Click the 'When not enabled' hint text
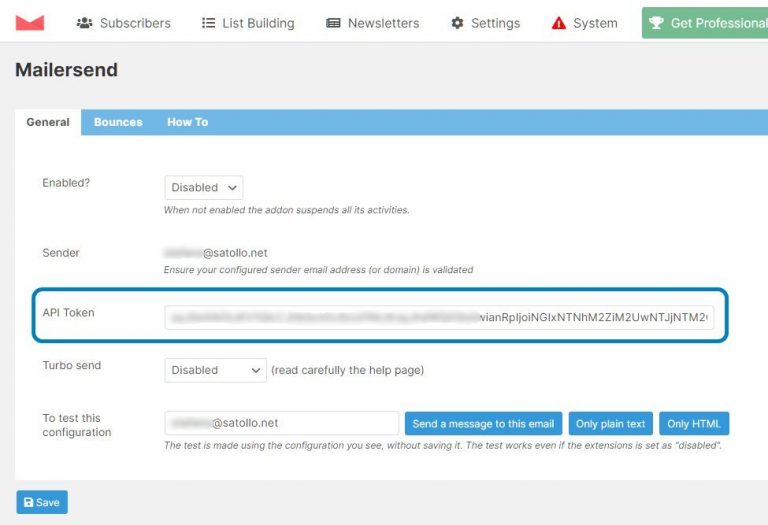Viewport: 768px width, 525px height. (287, 210)
